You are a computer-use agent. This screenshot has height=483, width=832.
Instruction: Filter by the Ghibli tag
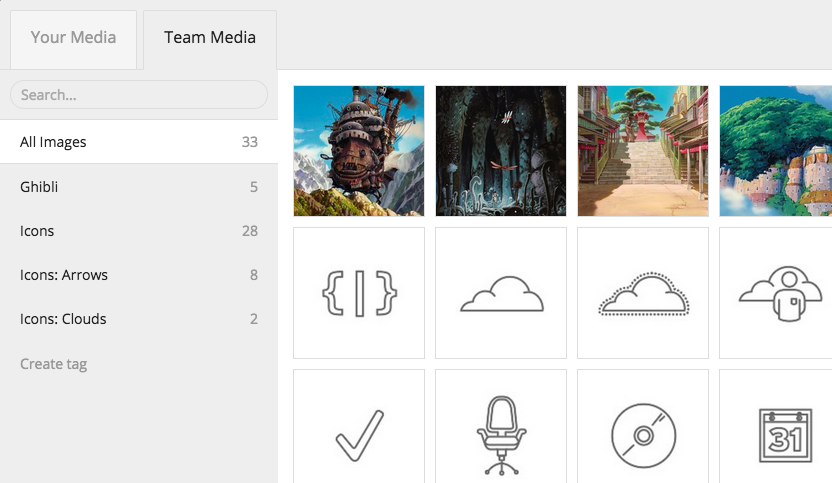tap(138, 187)
